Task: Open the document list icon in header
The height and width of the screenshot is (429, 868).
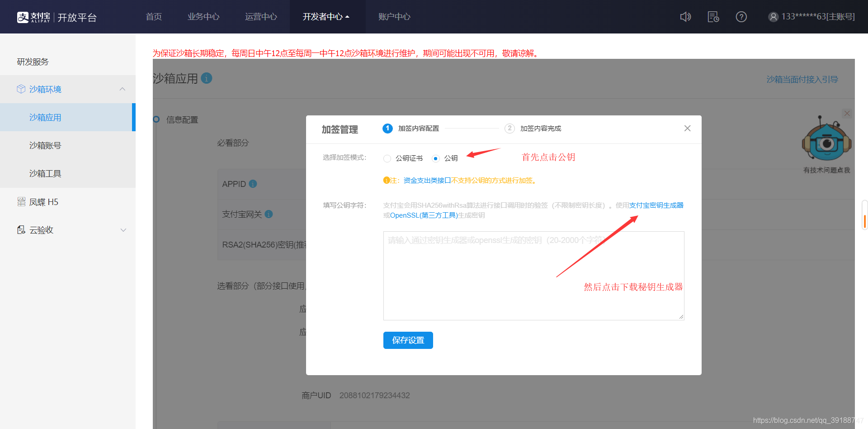Action: pyautogui.click(x=713, y=17)
